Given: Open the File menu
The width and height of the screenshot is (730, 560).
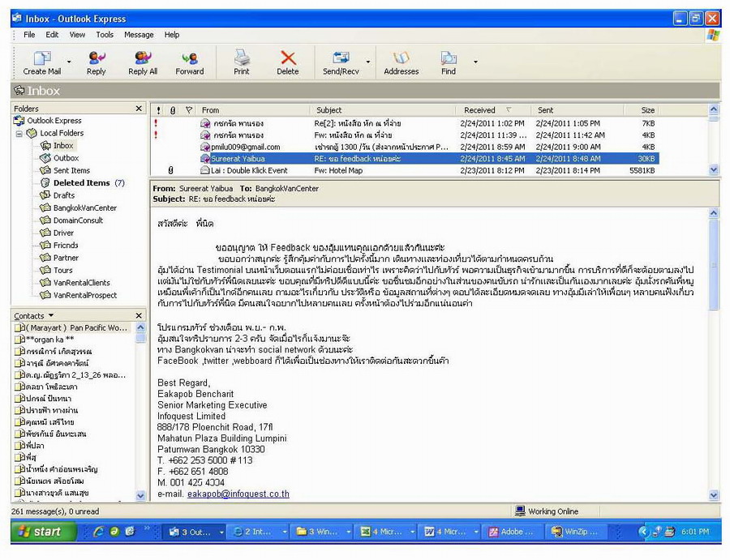Looking at the screenshot, I should click(29, 34).
